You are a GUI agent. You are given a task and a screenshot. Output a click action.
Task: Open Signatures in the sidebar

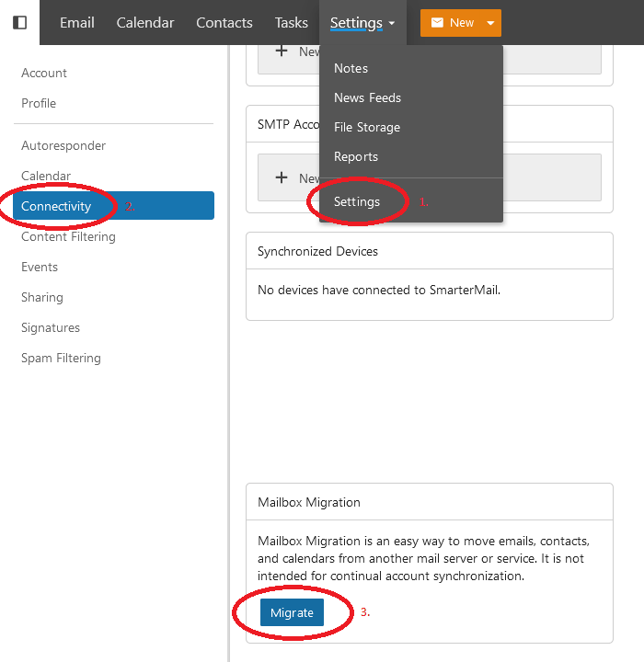coord(51,328)
